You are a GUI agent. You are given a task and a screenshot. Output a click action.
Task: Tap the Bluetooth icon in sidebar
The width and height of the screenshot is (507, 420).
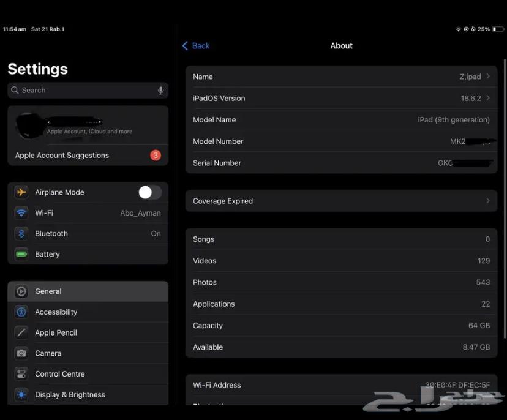pos(21,234)
